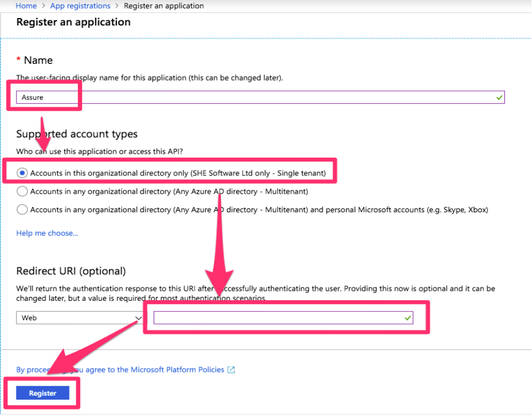Screen dimensions: 532x416
Task: Click the empty Redirect URI text box
Action: (271, 318)
